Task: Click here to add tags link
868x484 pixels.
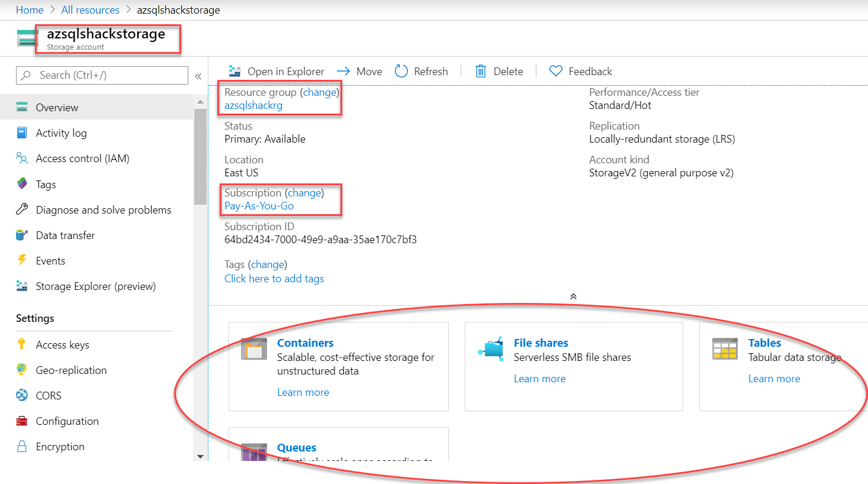Action: (x=274, y=279)
